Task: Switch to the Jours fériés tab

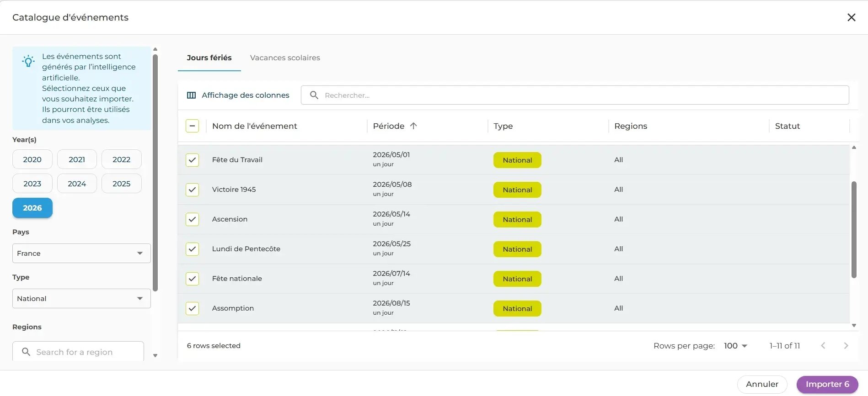Action: 209,58
